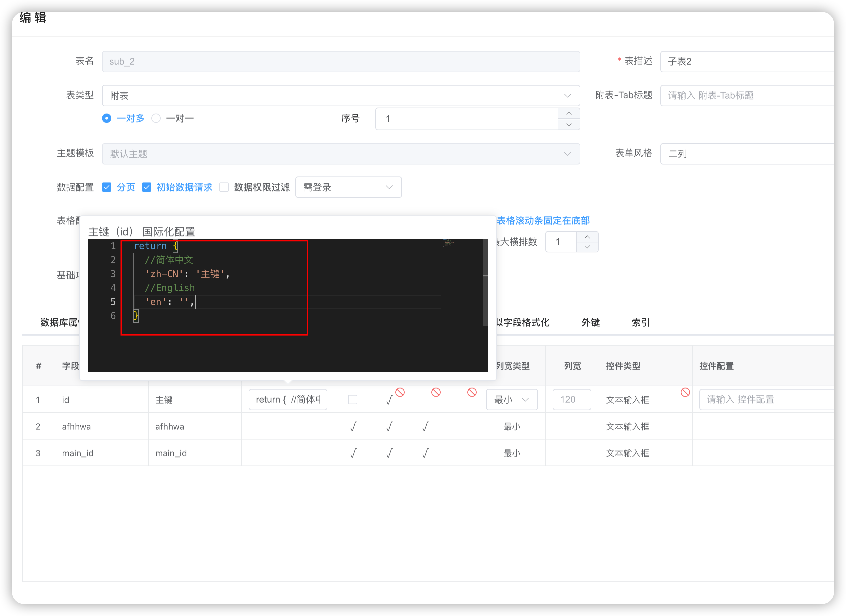Decrease the 最大横排数 value with down arrow
The height and width of the screenshot is (616, 846).
coord(587,247)
